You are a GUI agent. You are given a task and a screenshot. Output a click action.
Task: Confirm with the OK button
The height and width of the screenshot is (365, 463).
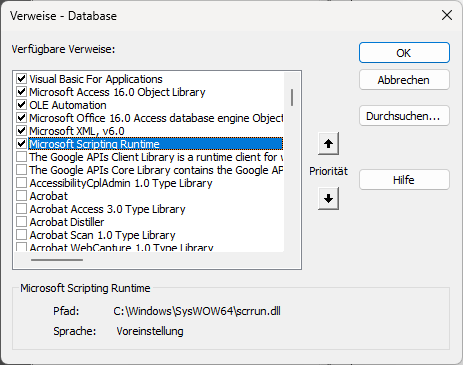coord(404,53)
